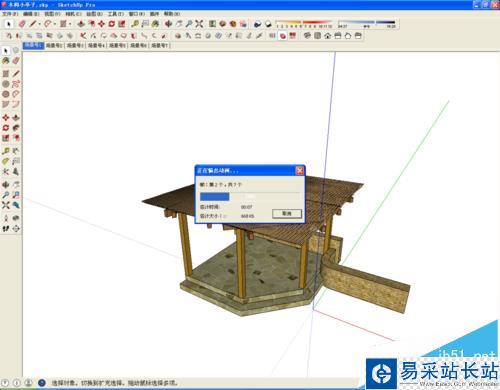This screenshot has width=500, height=390.
Task: Switch to the Front view house icon
Action: [328, 35]
